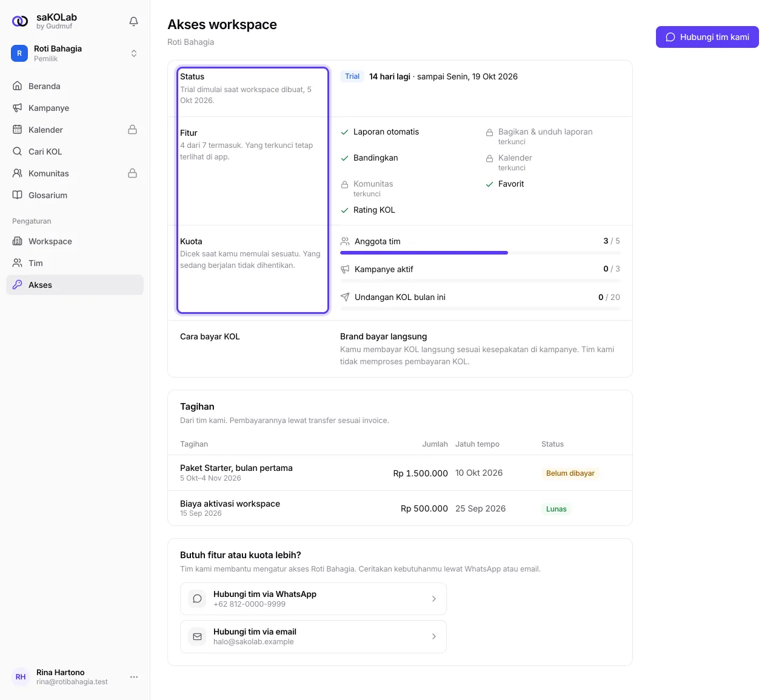Click the Favorit checkmark icon
Viewport: 776px width, 700px height.
[x=489, y=184]
